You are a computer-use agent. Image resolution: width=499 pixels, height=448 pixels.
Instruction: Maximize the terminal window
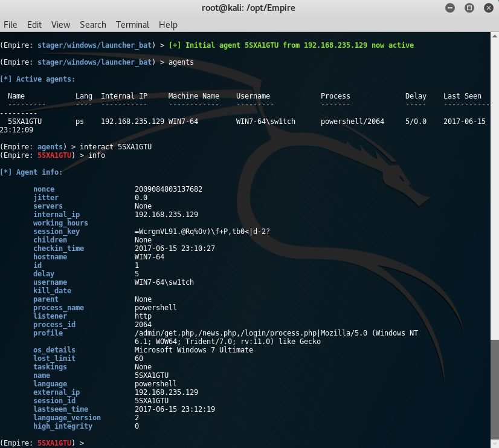469,8
